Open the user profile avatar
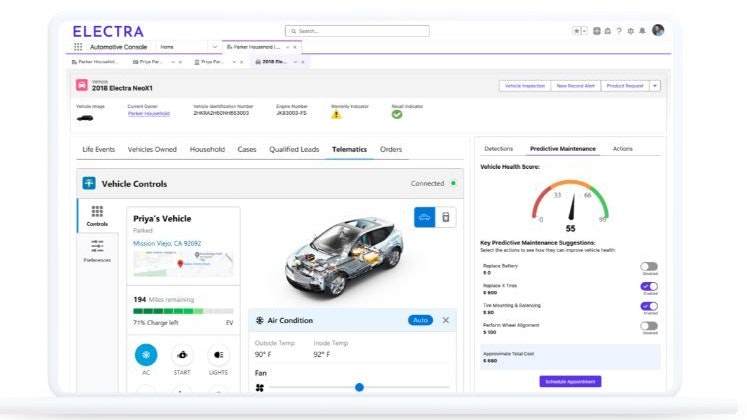747x420 pixels. point(658,30)
